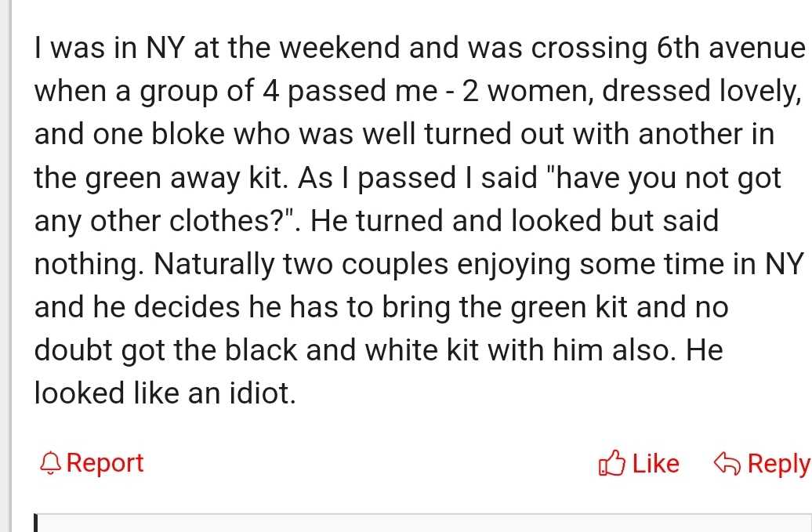Click the comment's first line mentioning 6th avenue
Screen dimensions: 812x532
point(420,48)
